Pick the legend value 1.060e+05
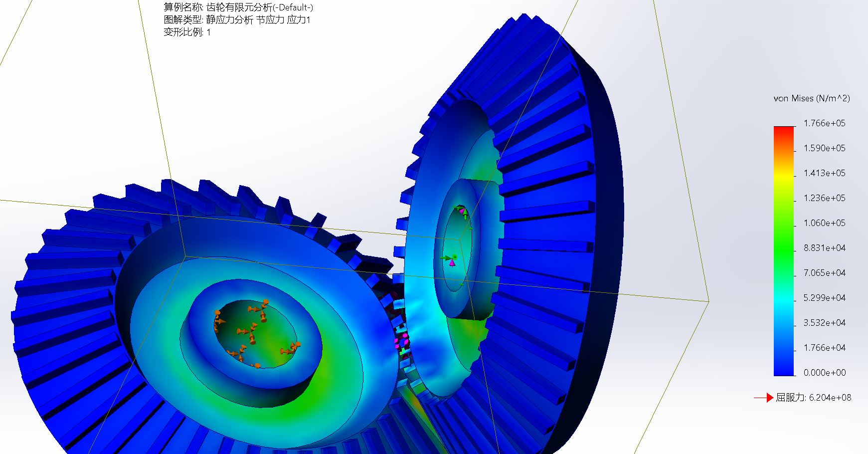 [x=825, y=223]
